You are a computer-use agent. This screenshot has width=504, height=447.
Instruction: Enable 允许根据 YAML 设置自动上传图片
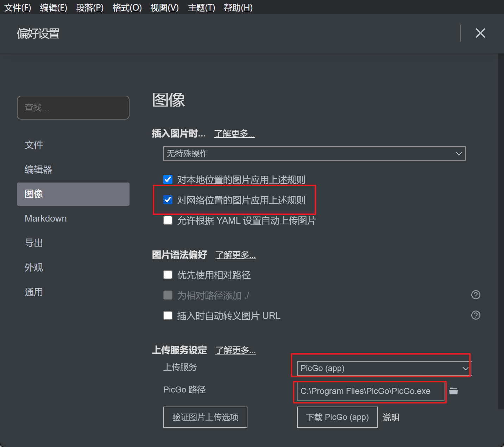point(168,220)
